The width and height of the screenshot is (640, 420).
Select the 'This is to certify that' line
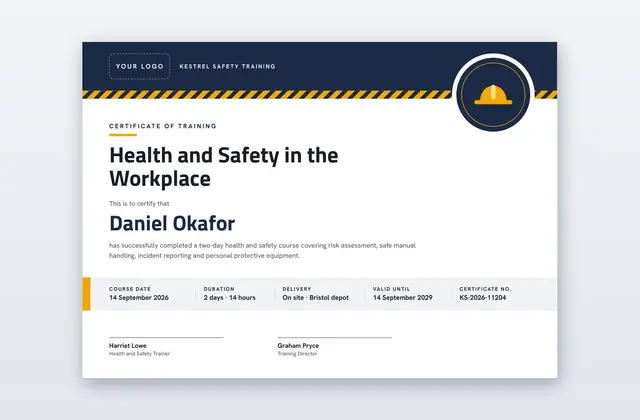[139, 203]
